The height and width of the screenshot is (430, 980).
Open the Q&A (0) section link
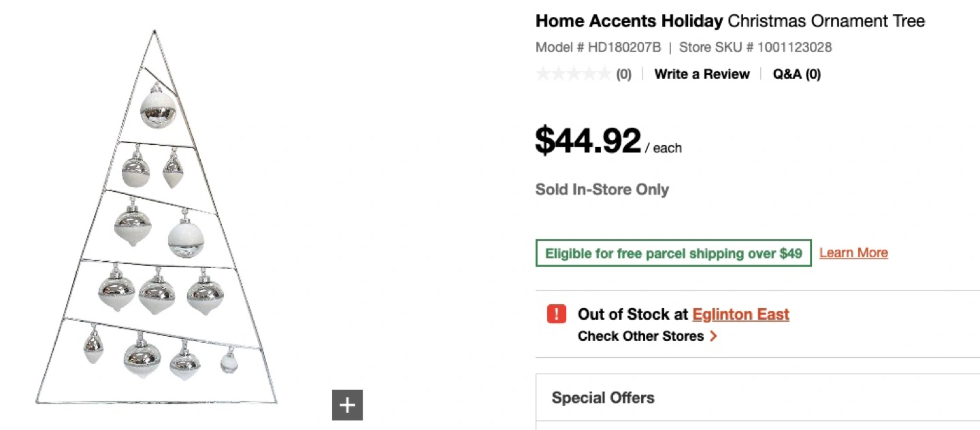(796, 74)
